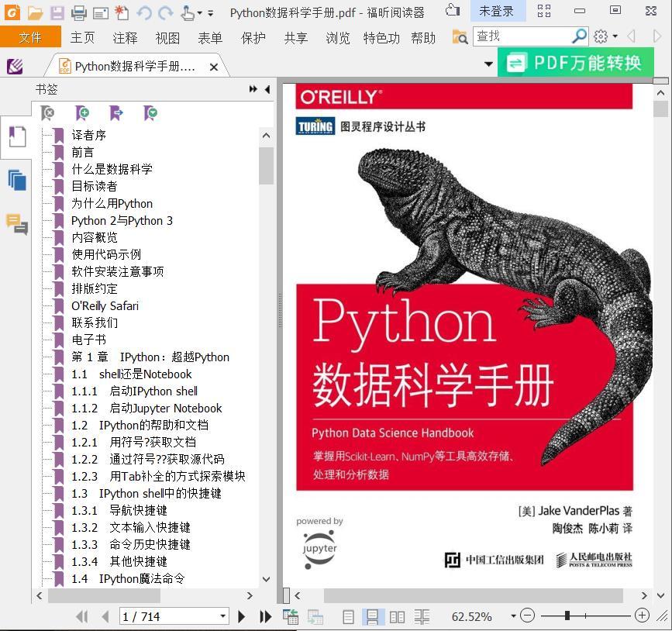The height and width of the screenshot is (631, 672).
Task: Collapse the bookmarks panel left arrow
Action: pos(267,89)
